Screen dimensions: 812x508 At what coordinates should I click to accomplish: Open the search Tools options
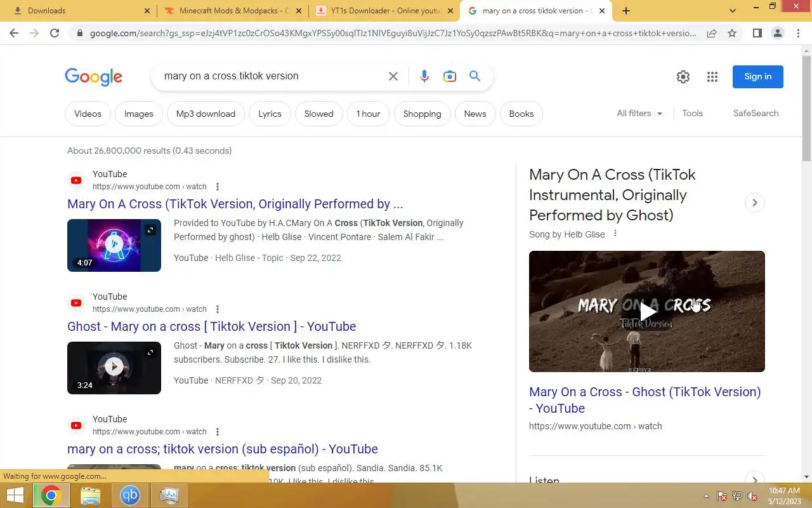click(692, 113)
